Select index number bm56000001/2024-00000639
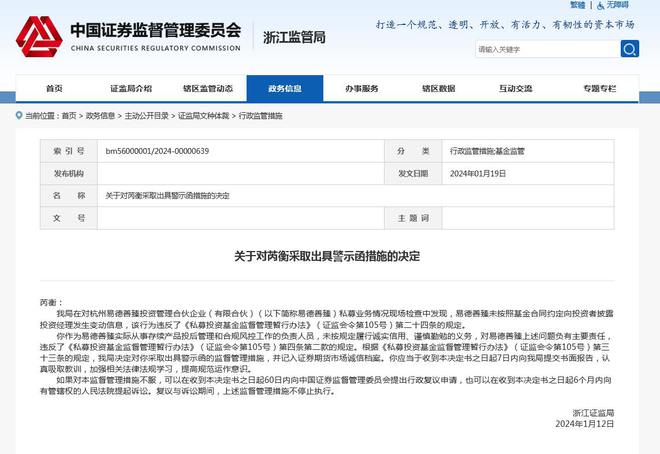 157,151
